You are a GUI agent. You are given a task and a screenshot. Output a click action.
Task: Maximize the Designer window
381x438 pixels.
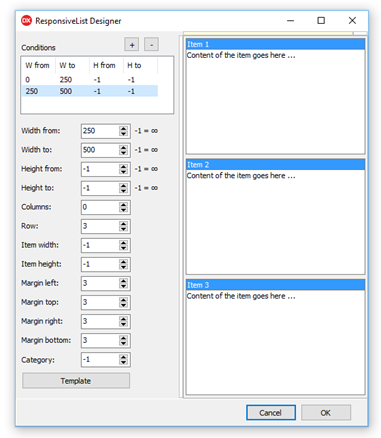pos(321,21)
